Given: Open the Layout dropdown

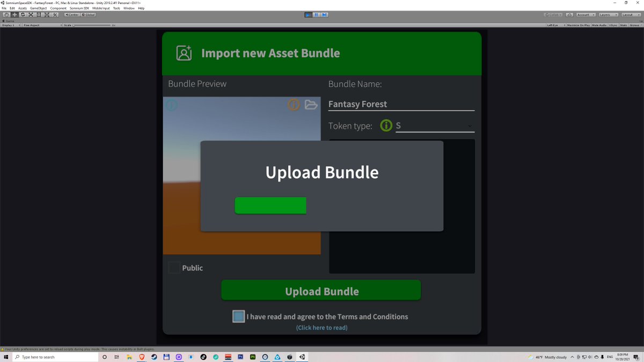Looking at the screenshot, I should click(x=631, y=14).
